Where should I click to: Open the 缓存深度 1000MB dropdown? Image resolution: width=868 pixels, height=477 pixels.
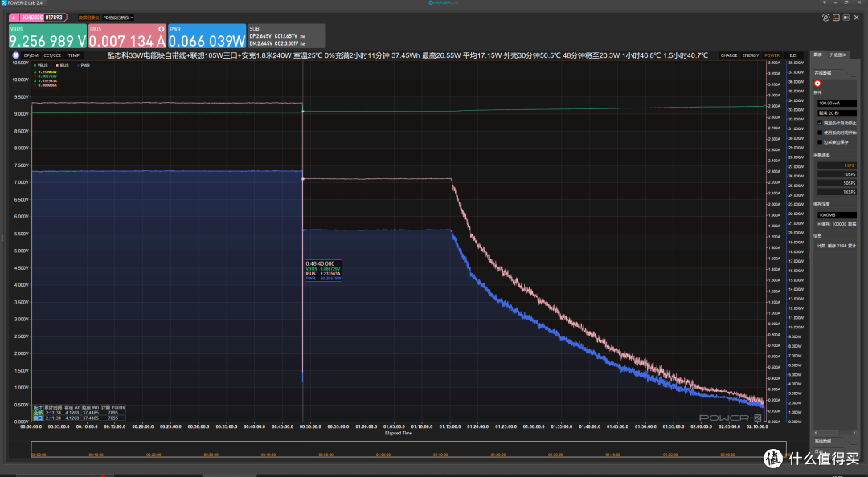point(837,214)
